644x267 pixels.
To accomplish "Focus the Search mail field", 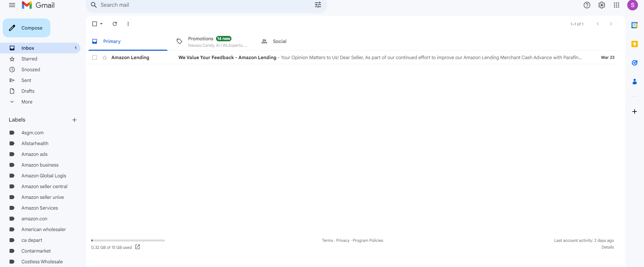I will (x=206, y=5).
